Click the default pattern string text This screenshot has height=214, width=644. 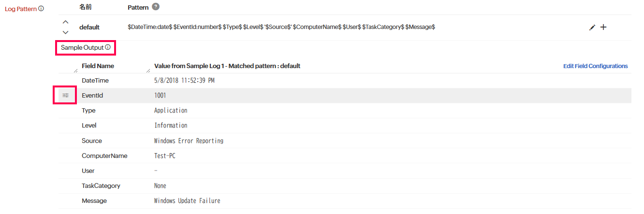tap(281, 28)
